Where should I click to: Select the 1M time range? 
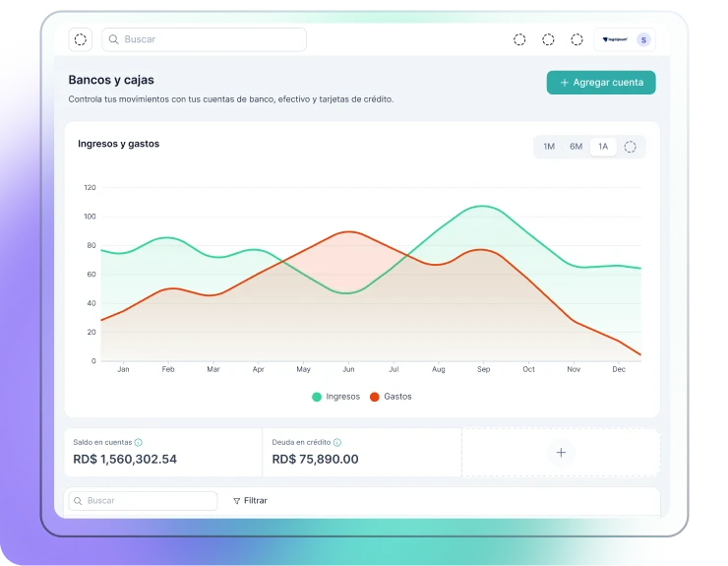[549, 147]
